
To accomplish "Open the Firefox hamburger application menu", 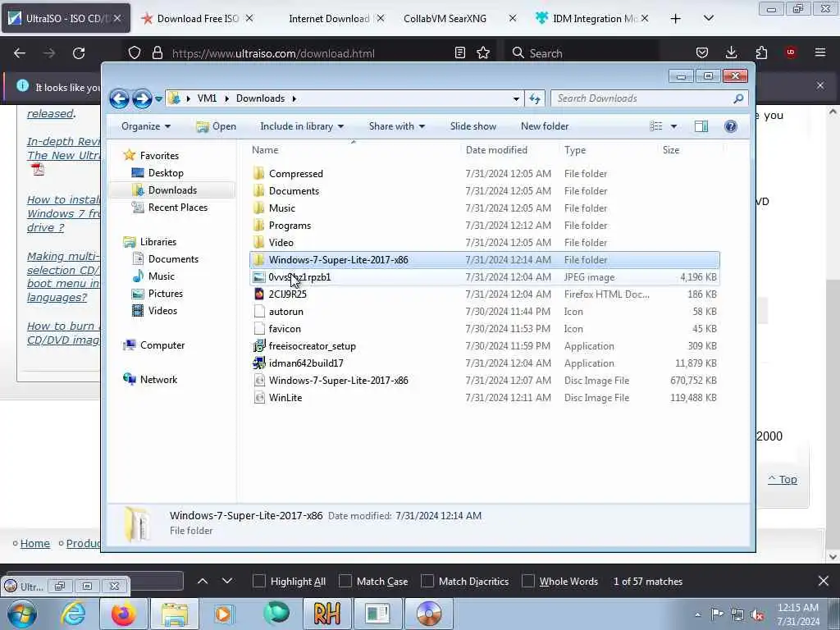I will 820,52.
